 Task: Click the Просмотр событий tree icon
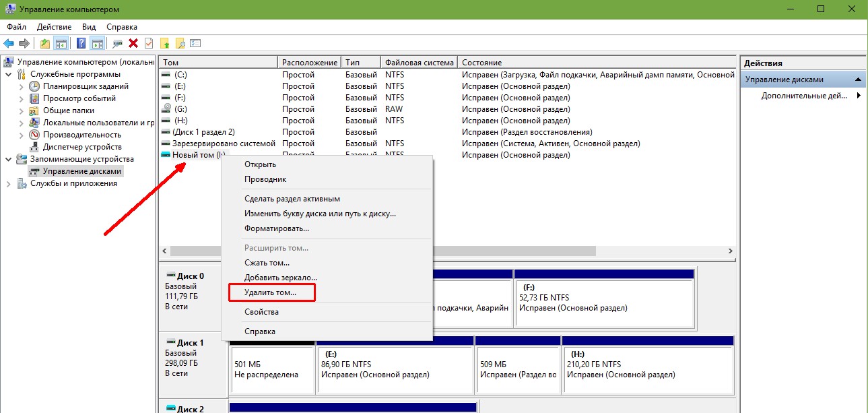[x=34, y=98]
